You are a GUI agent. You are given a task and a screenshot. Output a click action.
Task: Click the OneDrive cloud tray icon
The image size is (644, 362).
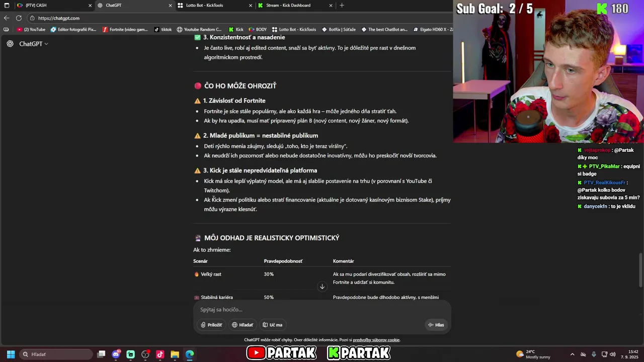tap(583, 354)
